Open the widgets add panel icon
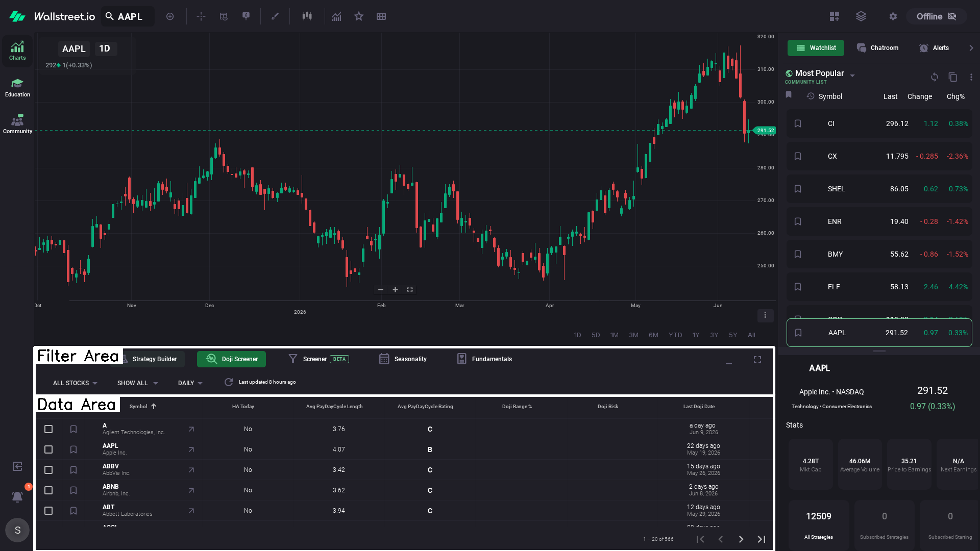The width and height of the screenshot is (980, 551). (x=835, y=16)
